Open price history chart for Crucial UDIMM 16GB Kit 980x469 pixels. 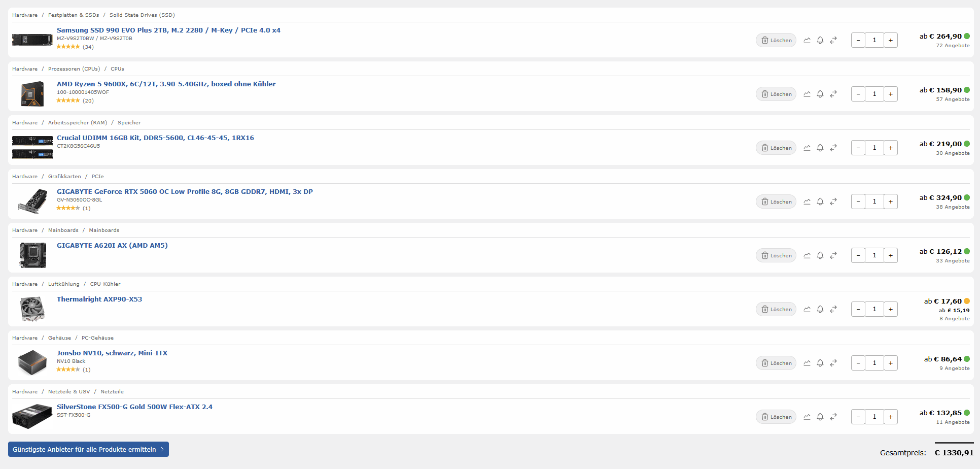[807, 148]
